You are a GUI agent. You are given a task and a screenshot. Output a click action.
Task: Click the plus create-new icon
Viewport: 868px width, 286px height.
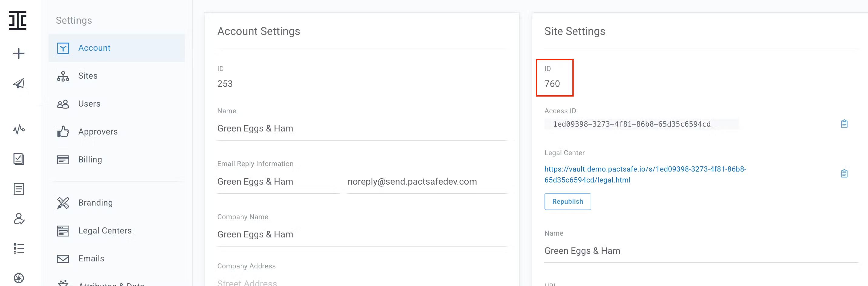coord(19,53)
